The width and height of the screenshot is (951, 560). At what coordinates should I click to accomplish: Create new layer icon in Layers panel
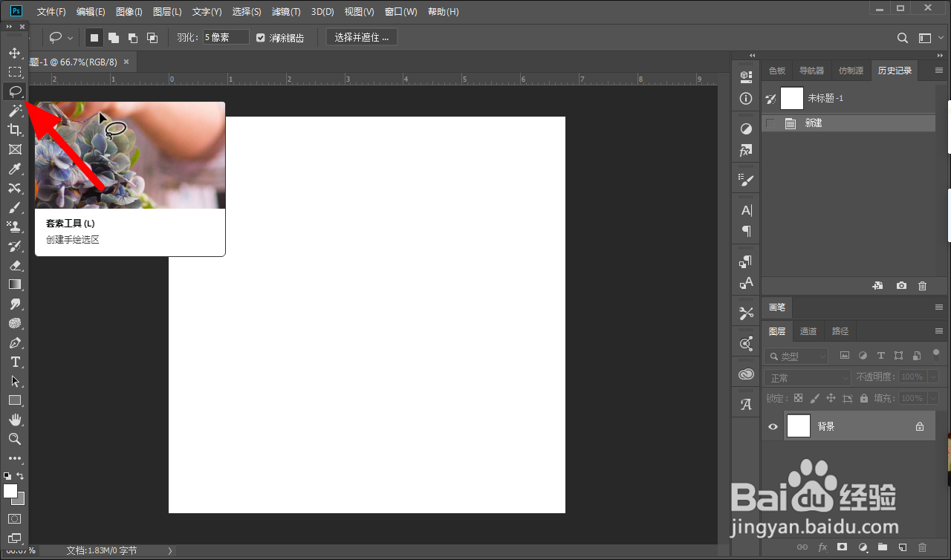tap(902, 547)
